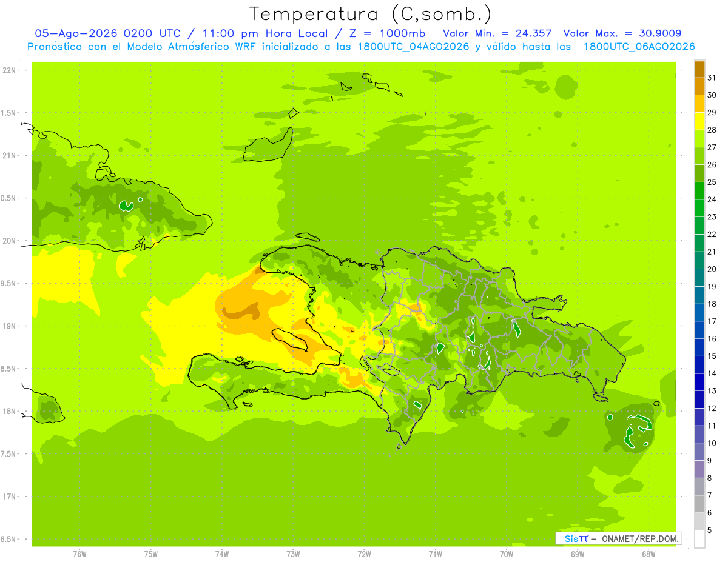728x562 pixels.
Task: Click the '73W' longitude label
Action: point(293,554)
